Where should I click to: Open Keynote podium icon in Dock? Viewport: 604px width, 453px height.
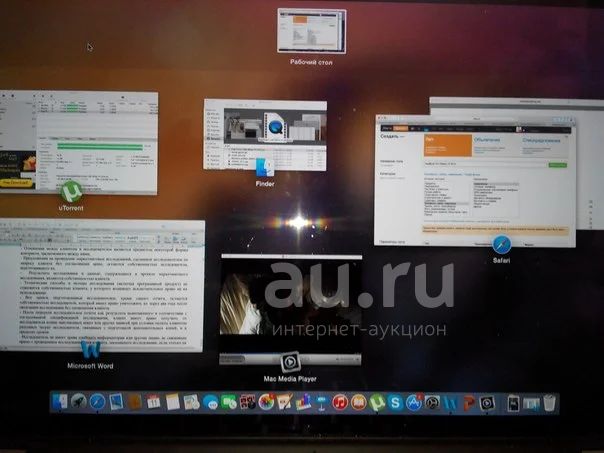[322, 402]
